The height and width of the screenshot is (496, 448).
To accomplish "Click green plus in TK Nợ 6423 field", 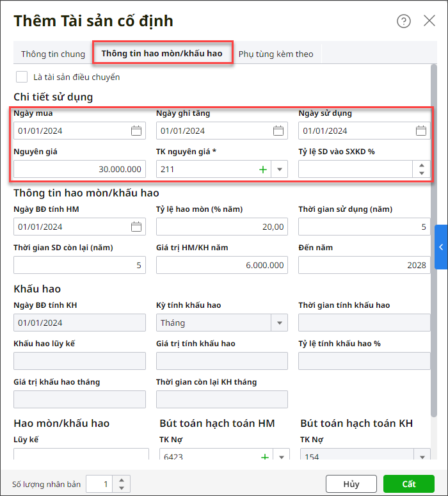I will click(264, 457).
